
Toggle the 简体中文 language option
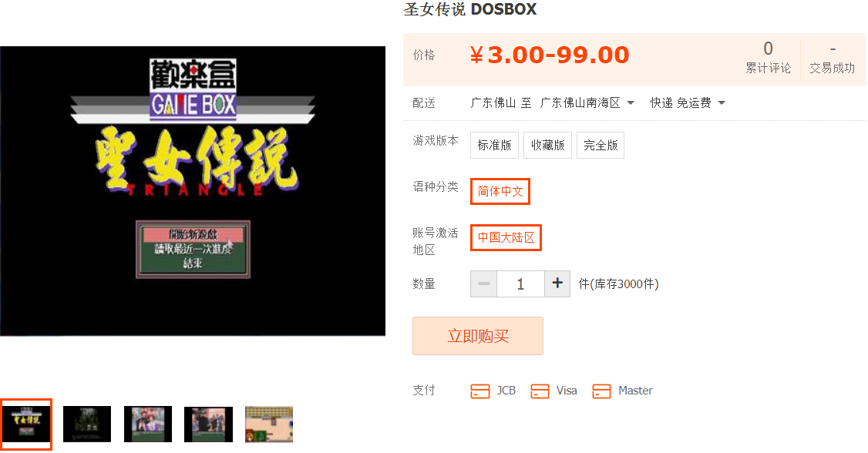[500, 191]
